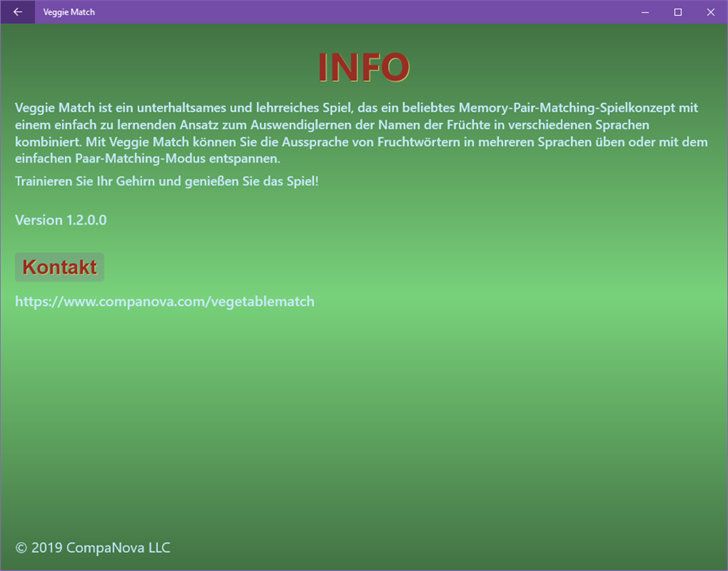Screen dimensions: 728x571
Task: Select the © 2019 CompaNova LLC text
Action: 93,548
